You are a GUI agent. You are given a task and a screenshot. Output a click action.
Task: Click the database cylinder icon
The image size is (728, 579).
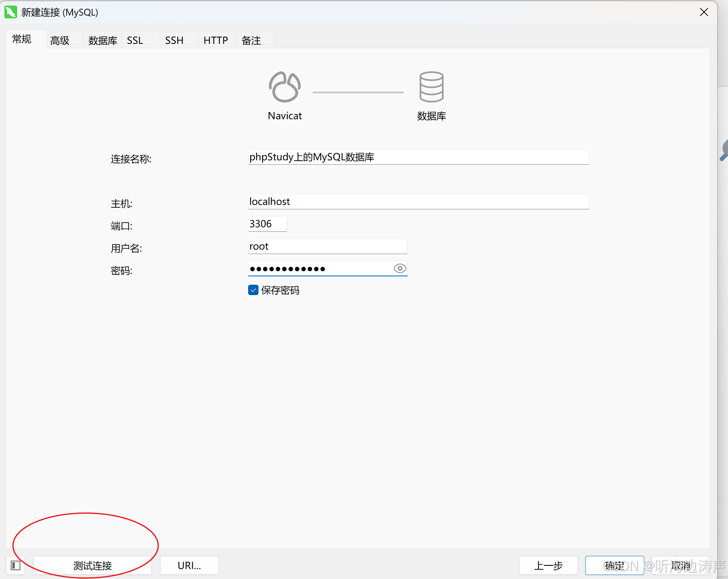(x=431, y=87)
